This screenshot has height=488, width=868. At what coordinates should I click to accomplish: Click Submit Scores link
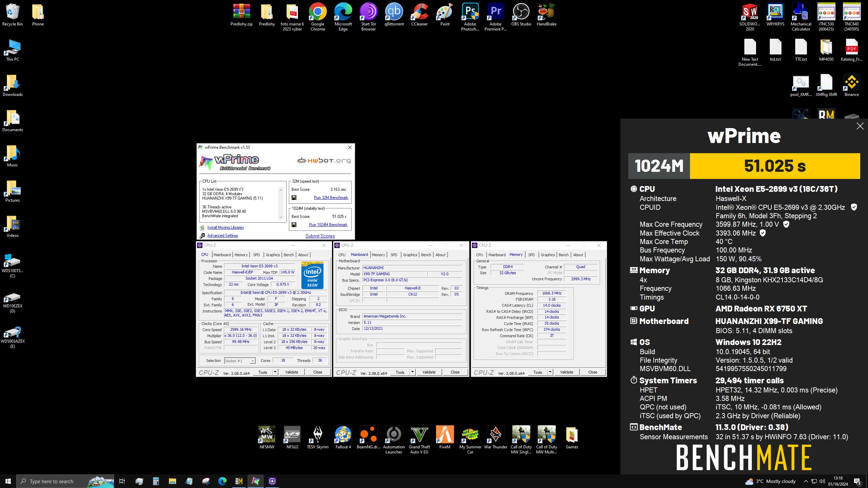320,236
